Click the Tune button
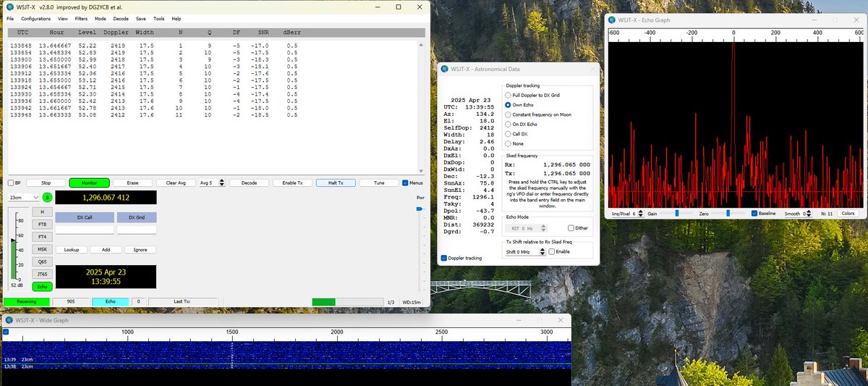This screenshot has height=386, width=868. click(x=379, y=182)
